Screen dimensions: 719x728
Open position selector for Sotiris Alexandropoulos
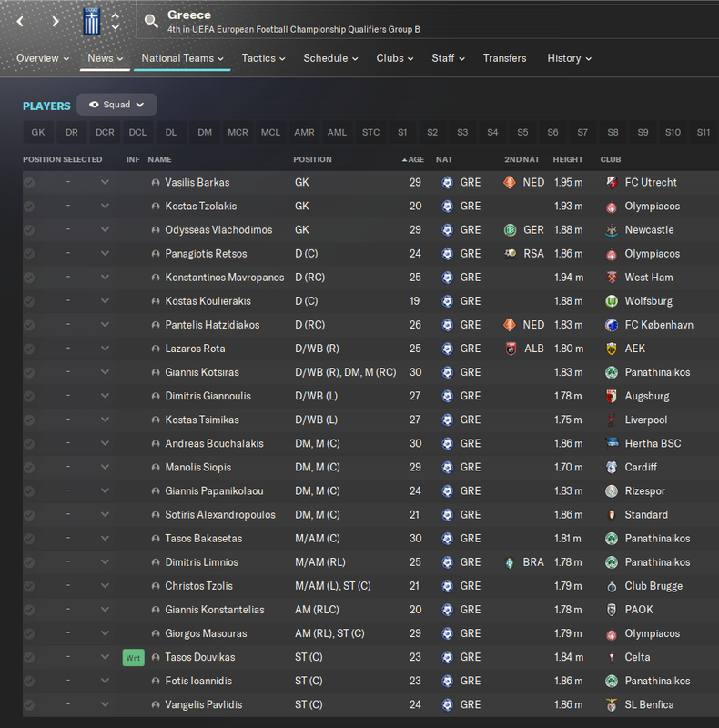[105, 514]
